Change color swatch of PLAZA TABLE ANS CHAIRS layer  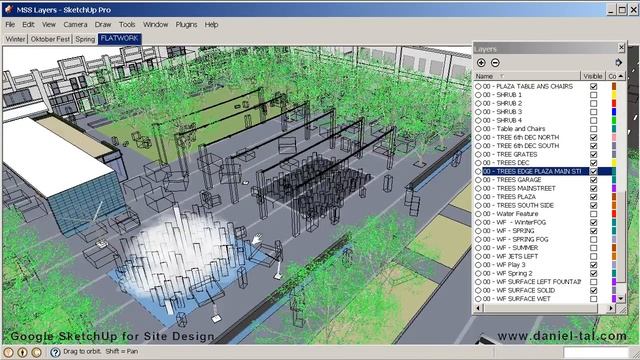(614, 86)
